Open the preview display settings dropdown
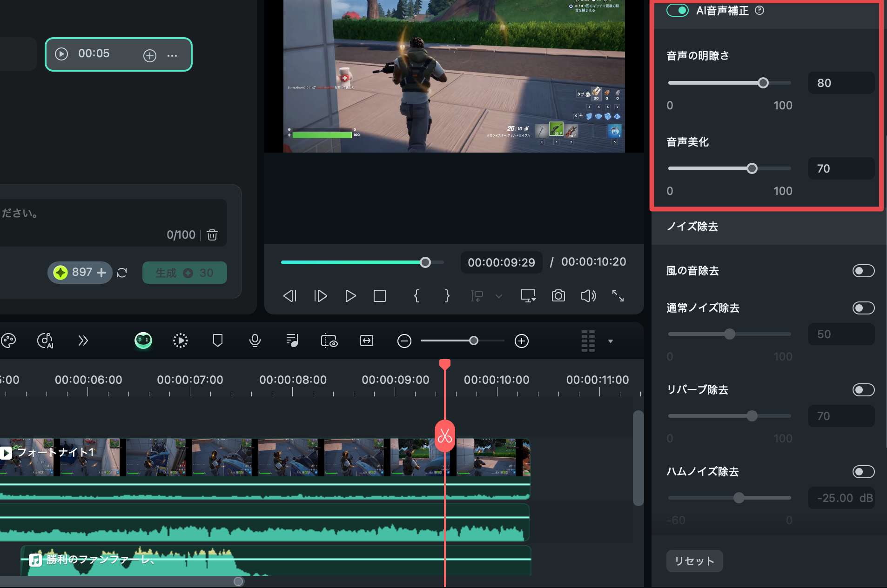887x588 pixels. click(x=528, y=296)
